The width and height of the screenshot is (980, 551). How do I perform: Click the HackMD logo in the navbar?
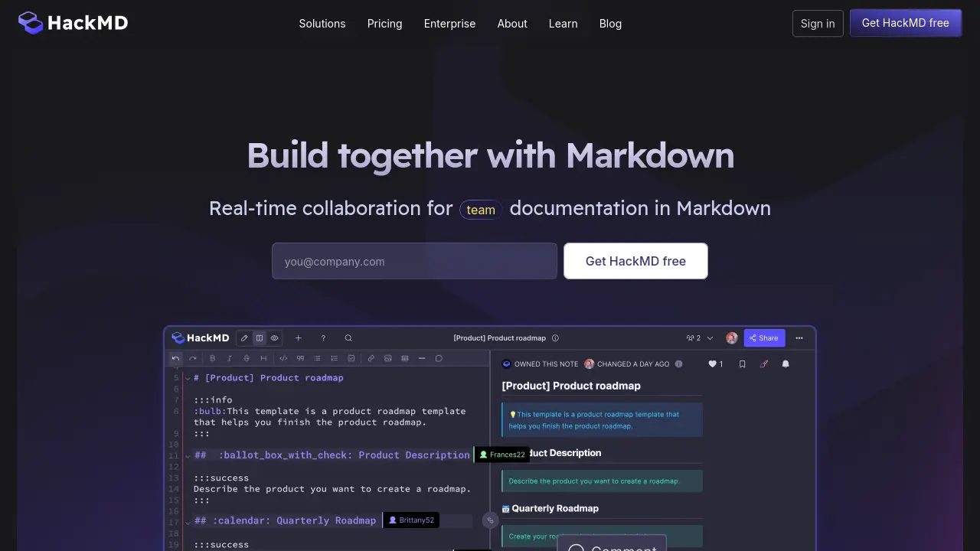coord(73,23)
